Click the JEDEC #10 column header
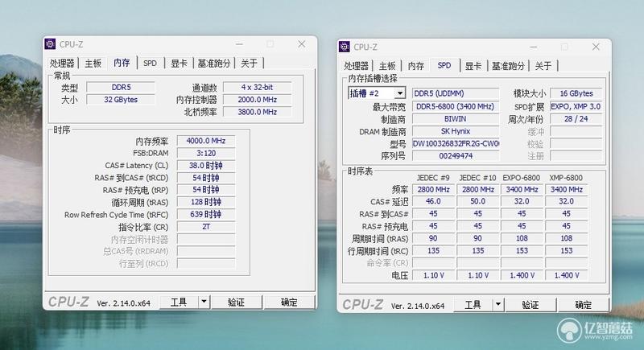This screenshot has width=644, height=350. click(477, 178)
